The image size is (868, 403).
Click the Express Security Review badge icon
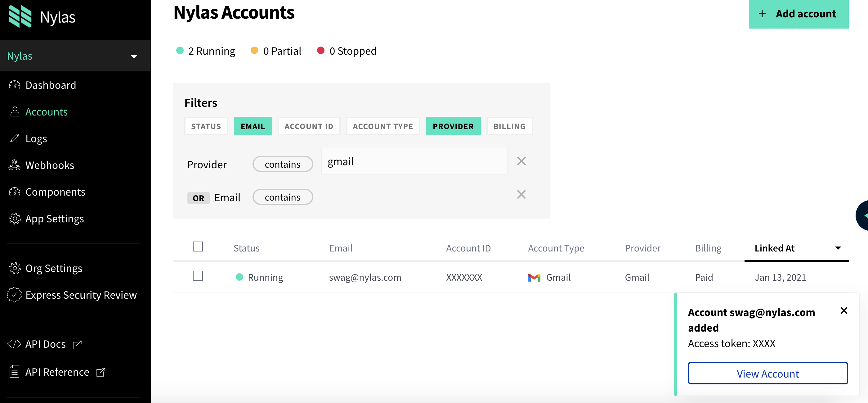pos(14,295)
